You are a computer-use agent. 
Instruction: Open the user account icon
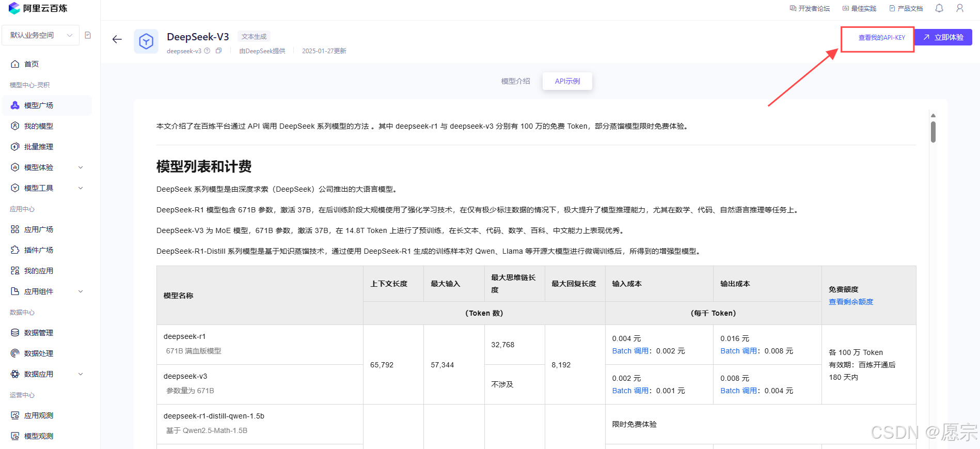(x=960, y=8)
